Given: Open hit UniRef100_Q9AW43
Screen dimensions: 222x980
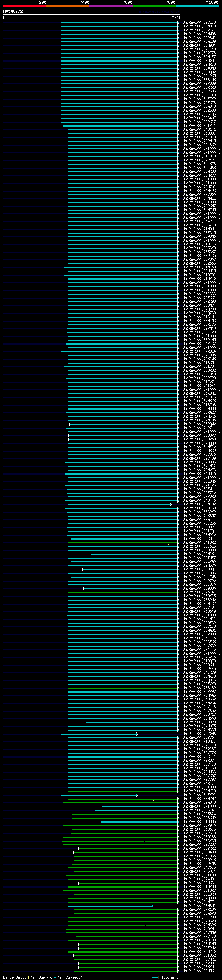Looking at the screenshot, I should pyautogui.click(x=199, y=802).
